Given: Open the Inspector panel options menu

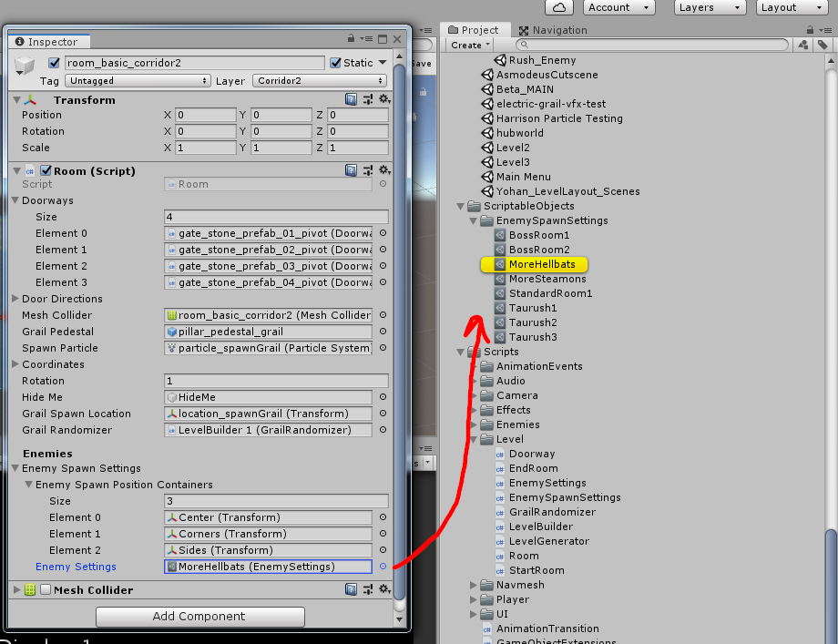Looking at the screenshot, I should (x=366, y=38).
